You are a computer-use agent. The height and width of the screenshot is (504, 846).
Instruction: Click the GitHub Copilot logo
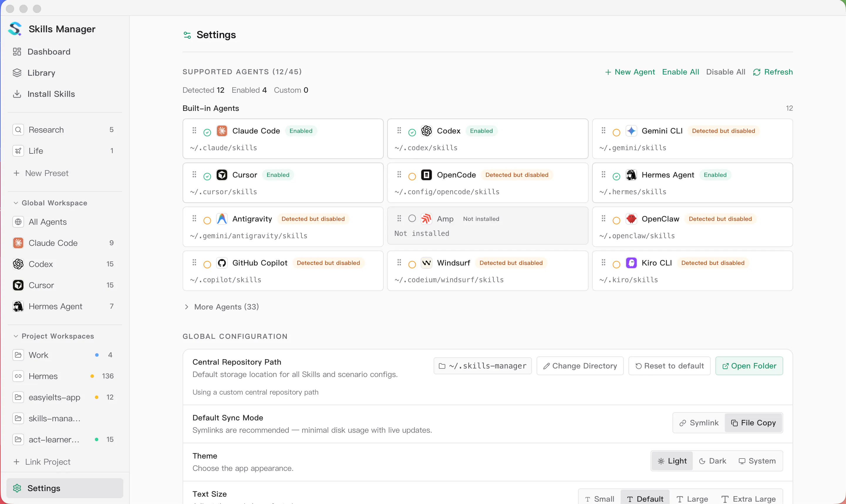pos(222,263)
